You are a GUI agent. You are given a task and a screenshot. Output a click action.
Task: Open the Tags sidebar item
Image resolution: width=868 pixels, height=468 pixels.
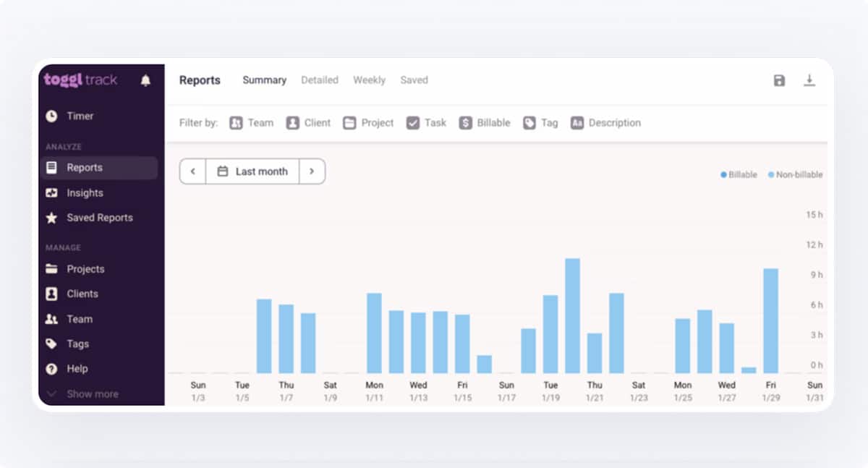tap(77, 344)
